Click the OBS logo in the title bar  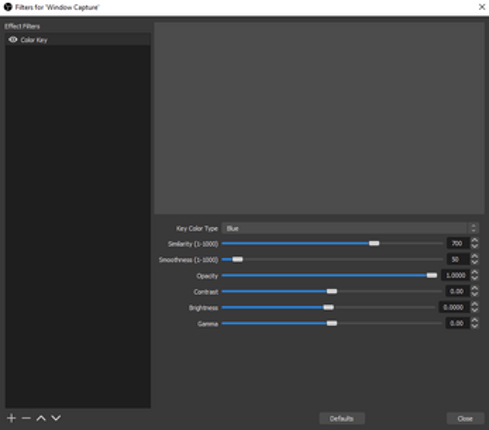[8, 7]
